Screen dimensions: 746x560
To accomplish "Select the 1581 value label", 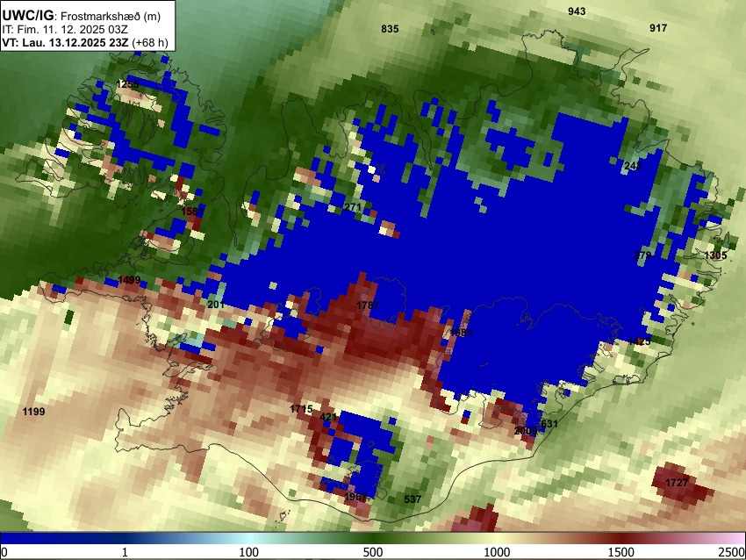I will tap(192, 211).
